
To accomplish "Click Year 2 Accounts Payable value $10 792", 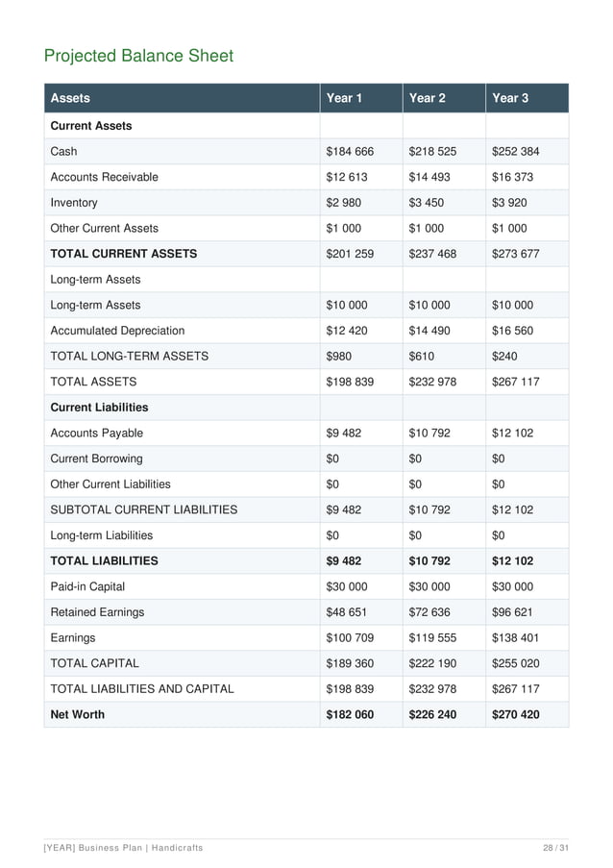I will 429,433.
